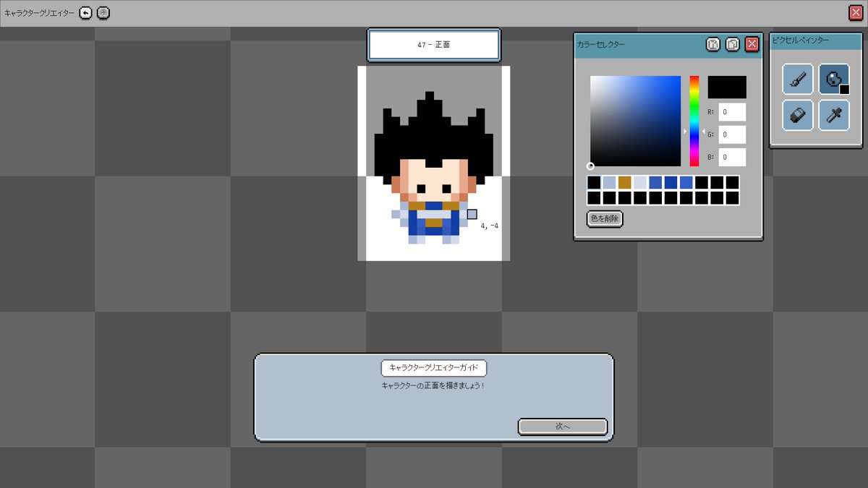The image size is (868, 488).
Task: Click the 4, -4 coordinate readout
Action: click(x=490, y=226)
